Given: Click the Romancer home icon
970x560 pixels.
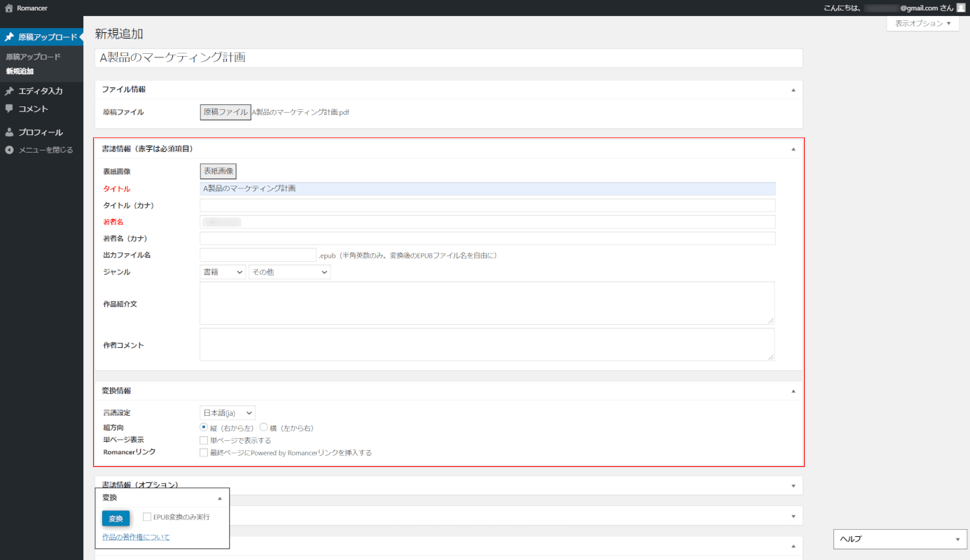Looking at the screenshot, I should 8,8.
